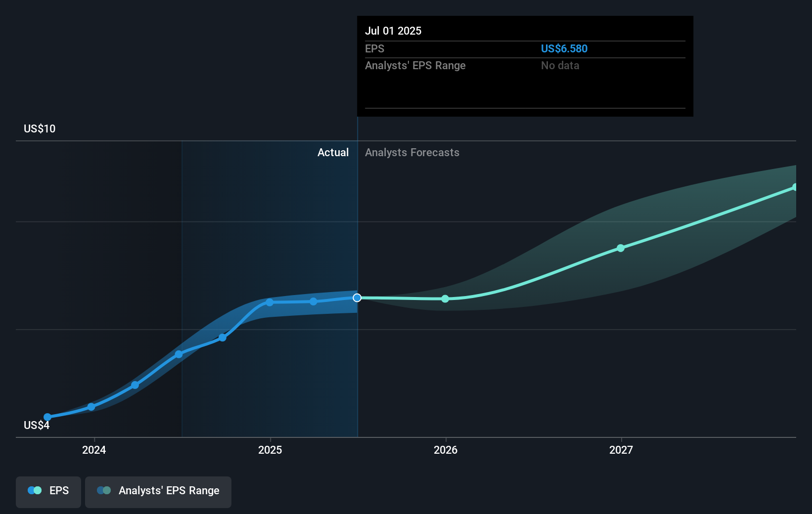The image size is (812, 514).
Task: Click the Analysts' EPS Range legend dots
Action: (104, 490)
